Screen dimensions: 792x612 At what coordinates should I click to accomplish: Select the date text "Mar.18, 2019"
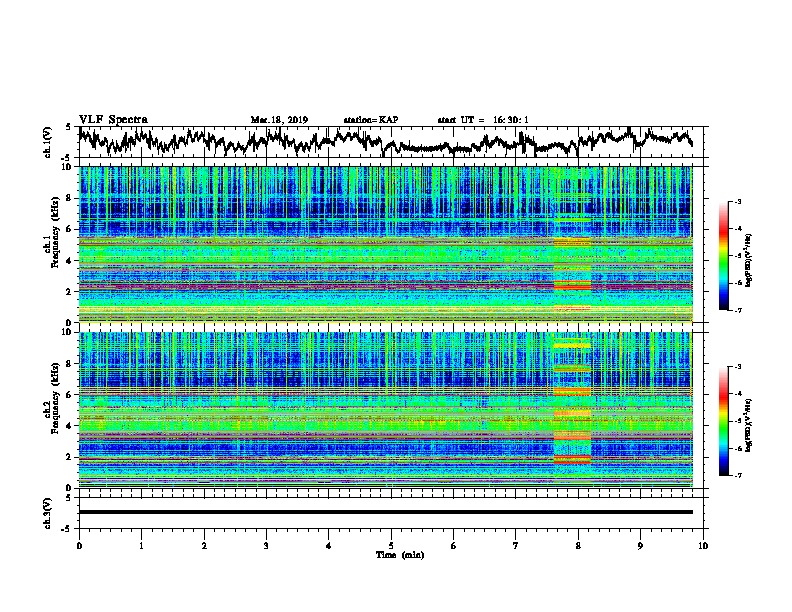click(279, 120)
